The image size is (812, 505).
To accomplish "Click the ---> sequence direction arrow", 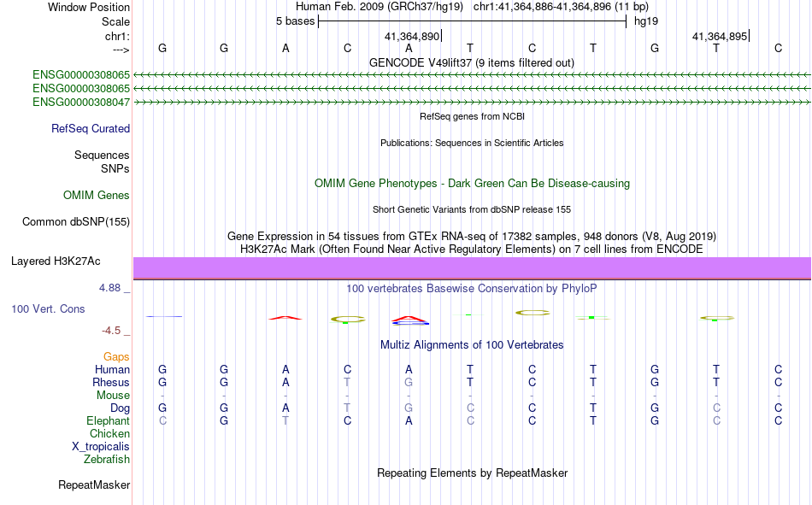I will [121, 50].
